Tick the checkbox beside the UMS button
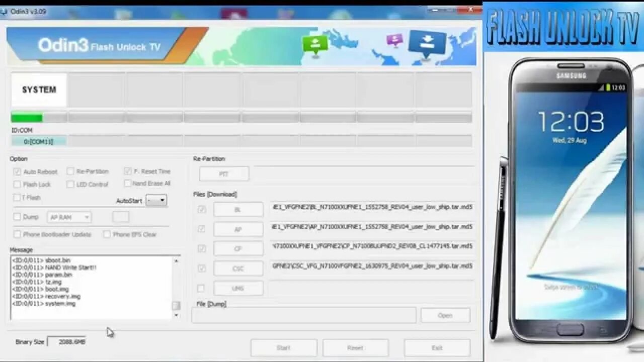The width and height of the screenshot is (644, 362). click(201, 288)
